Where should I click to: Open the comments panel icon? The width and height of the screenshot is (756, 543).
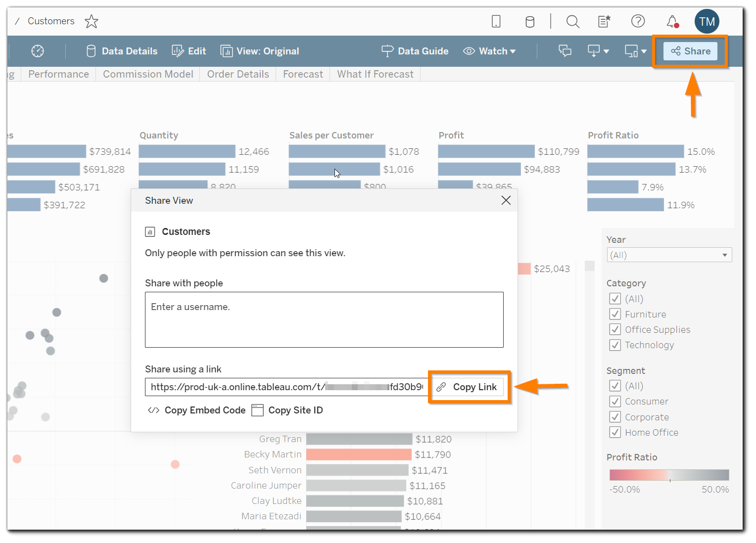click(x=565, y=51)
